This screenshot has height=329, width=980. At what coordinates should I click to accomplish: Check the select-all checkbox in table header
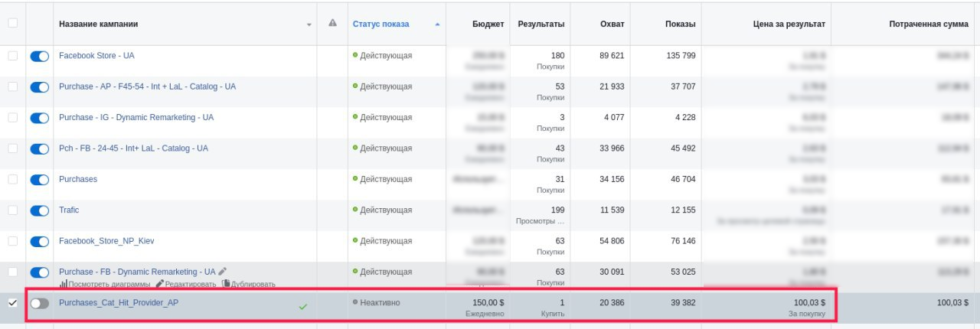coord(12,23)
